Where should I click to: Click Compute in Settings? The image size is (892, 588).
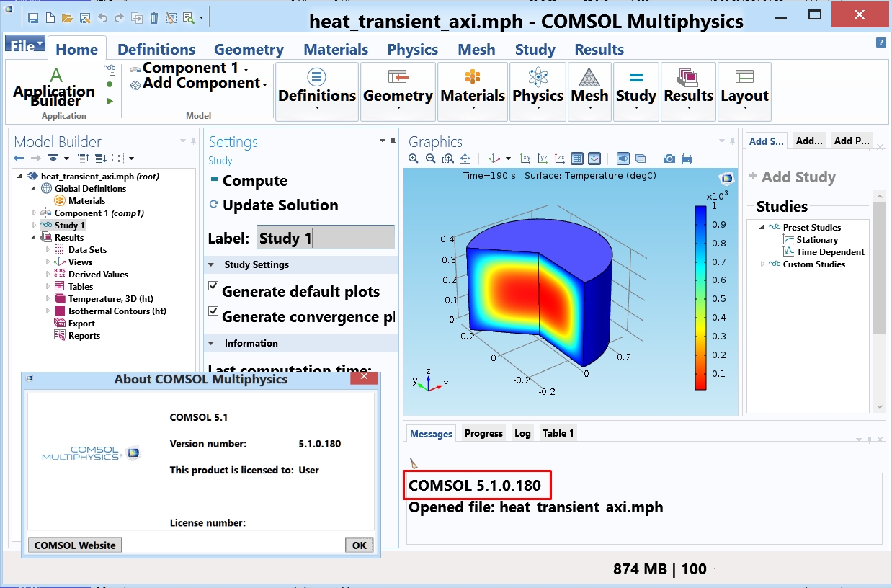248,181
